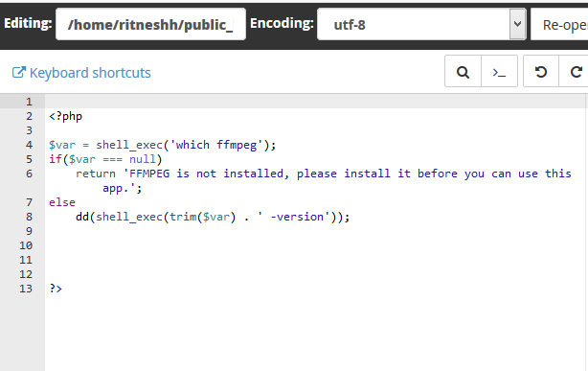Focus the Editing file path field

(x=150, y=24)
